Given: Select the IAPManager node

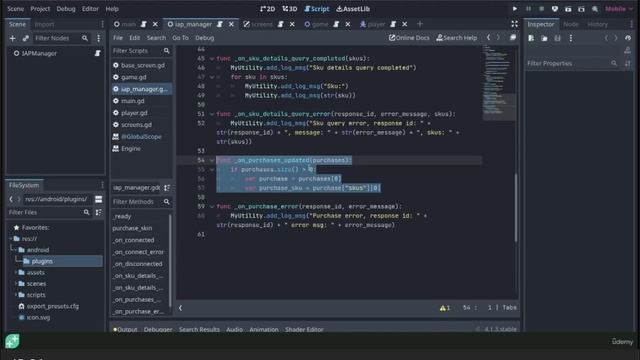Looking at the screenshot, I should pos(39,53).
